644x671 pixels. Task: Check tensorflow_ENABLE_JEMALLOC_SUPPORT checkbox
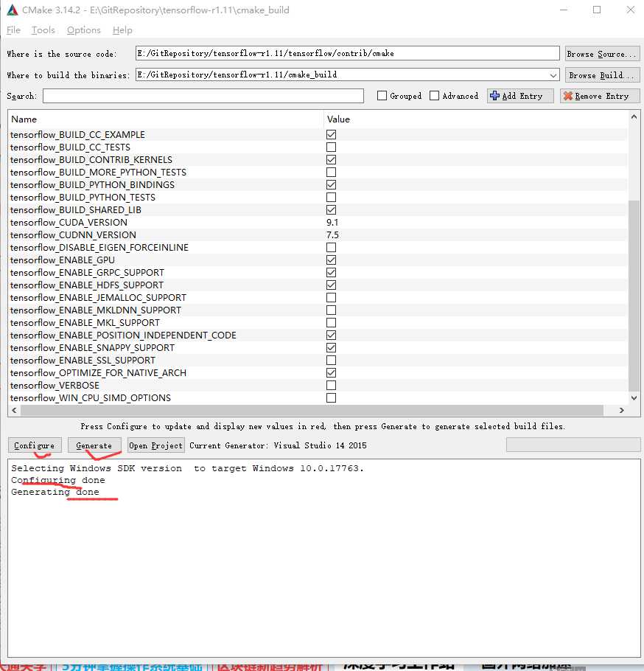(331, 297)
